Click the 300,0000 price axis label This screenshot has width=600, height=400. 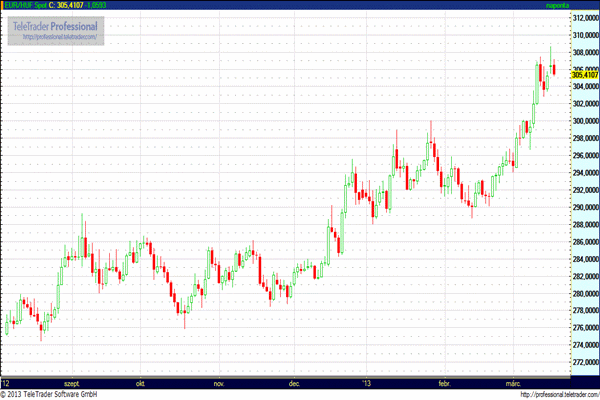pos(584,121)
